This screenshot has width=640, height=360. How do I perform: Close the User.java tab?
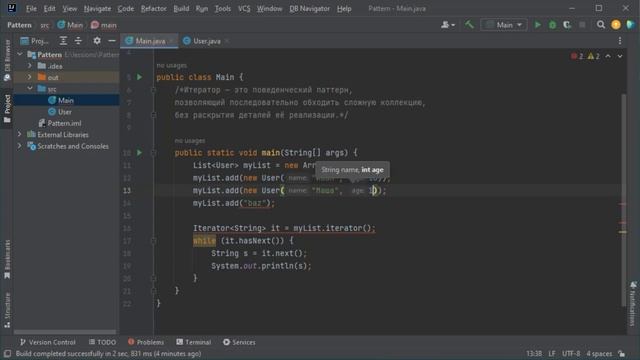[x=227, y=41]
